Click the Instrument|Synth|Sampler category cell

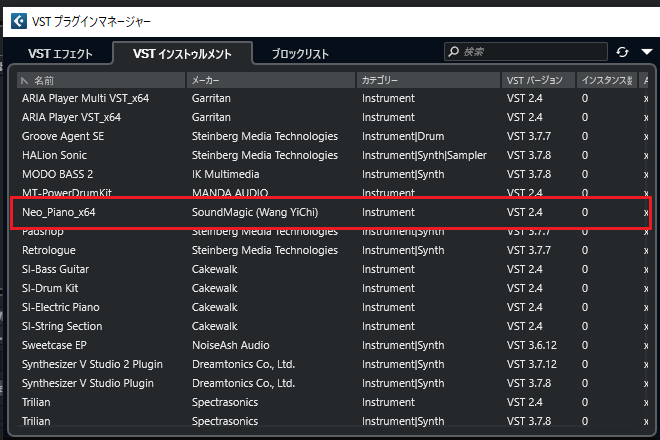(x=424, y=155)
